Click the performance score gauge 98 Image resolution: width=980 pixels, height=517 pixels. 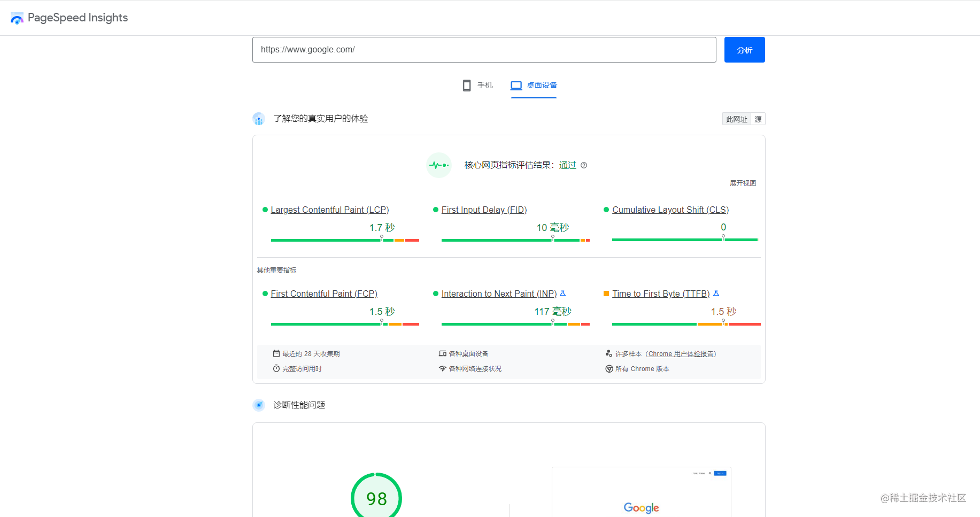(376, 497)
